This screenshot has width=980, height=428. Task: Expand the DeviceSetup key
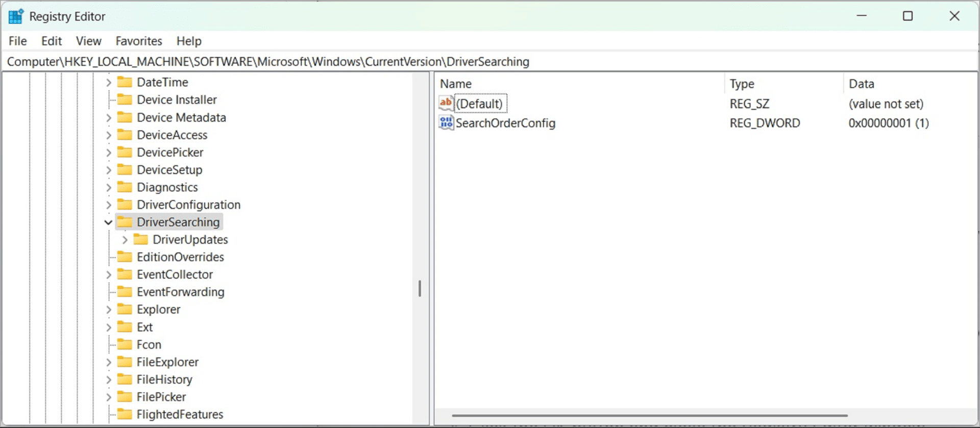tap(108, 169)
